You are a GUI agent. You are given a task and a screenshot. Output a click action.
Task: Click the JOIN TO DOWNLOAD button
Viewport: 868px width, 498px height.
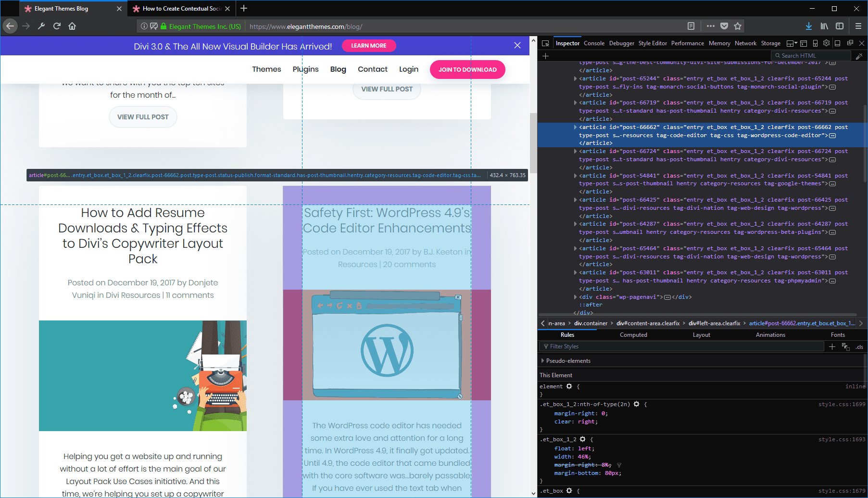[467, 69]
